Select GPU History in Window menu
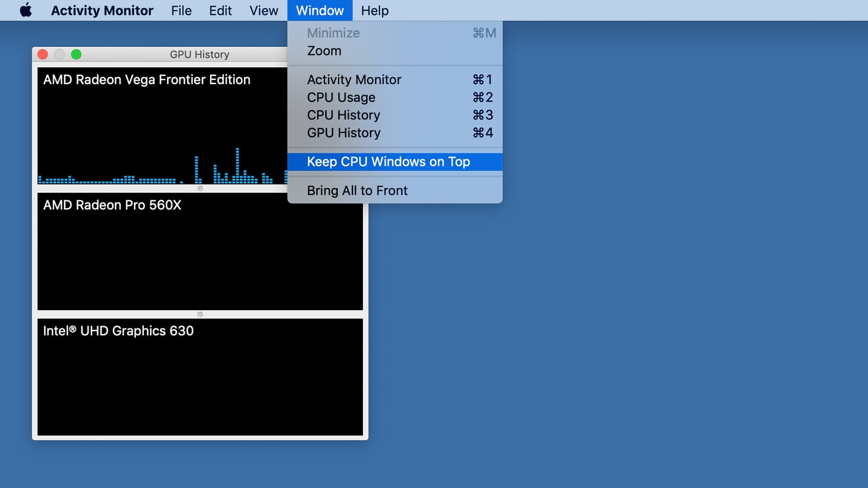 (395, 133)
